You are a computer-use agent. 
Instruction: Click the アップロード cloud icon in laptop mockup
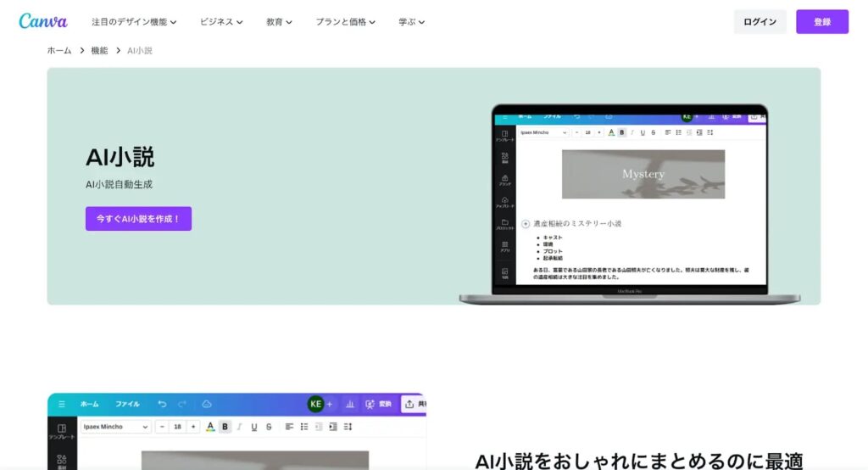coord(505,202)
